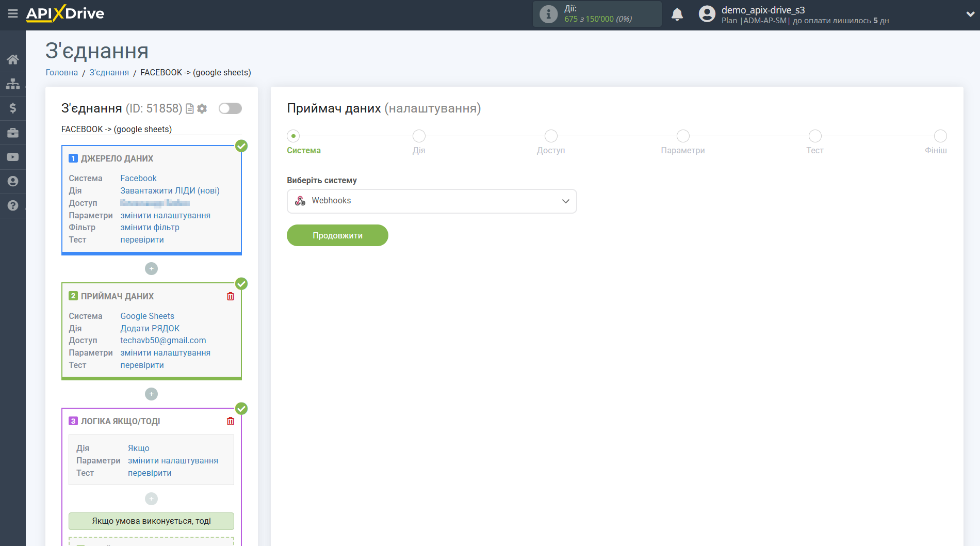Image resolution: width=980 pixels, height=546 pixels.
Task: Click connection name FACEBOOK -> (google sheets) field
Action: (151, 129)
